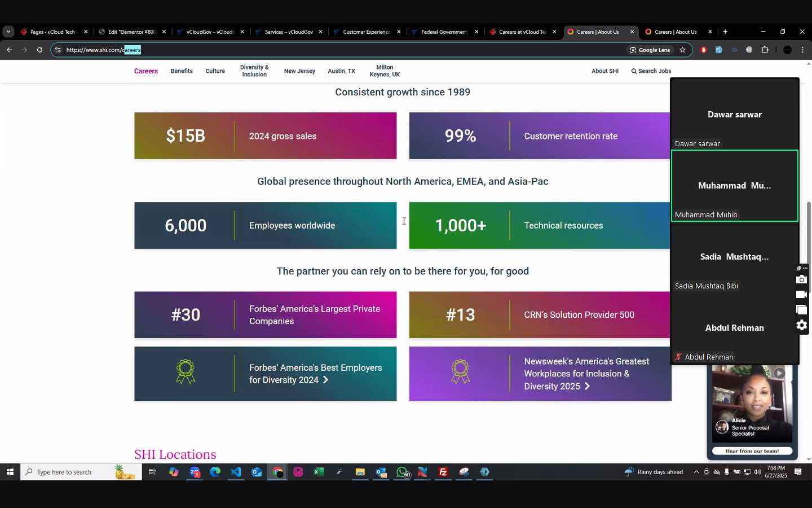Open the Diversity & Inclusion nav item
This screenshot has width=812, height=508.
coord(254,71)
